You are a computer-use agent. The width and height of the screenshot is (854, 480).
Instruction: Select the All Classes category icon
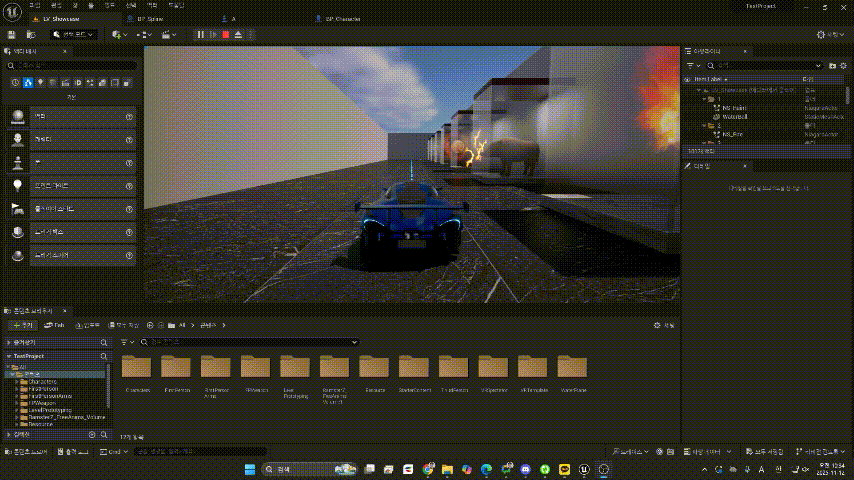pos(127,83)
